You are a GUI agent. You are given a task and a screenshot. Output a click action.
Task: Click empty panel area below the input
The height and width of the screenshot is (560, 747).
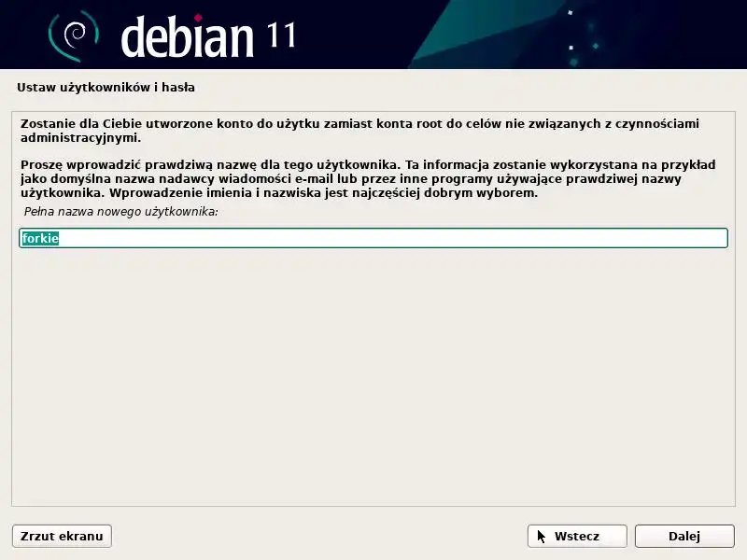click(373, 376)
